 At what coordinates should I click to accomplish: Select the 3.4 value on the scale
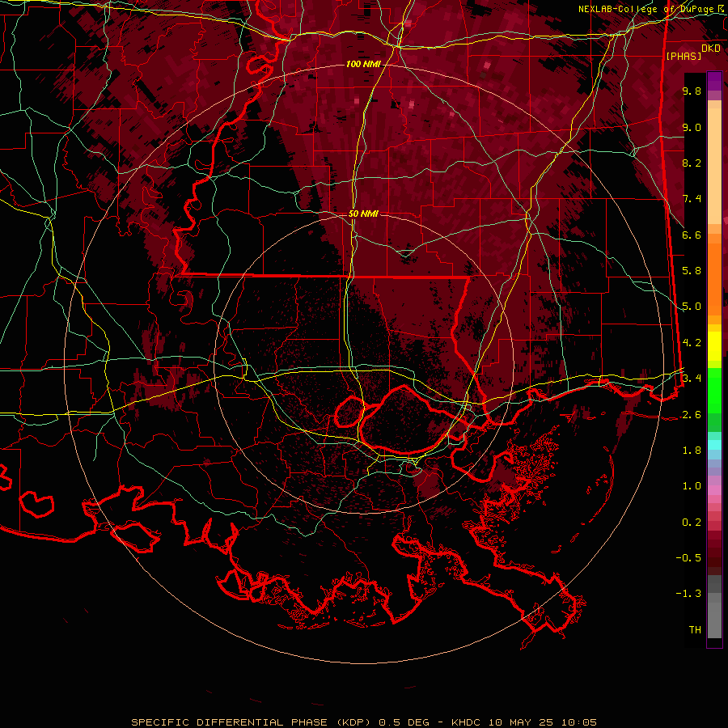point(692,379)
